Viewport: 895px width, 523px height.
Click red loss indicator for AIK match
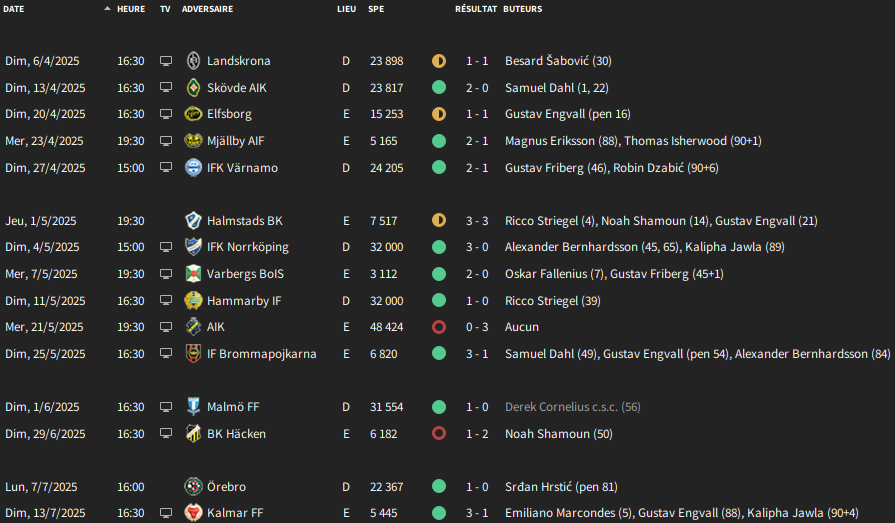pos(439,327)
